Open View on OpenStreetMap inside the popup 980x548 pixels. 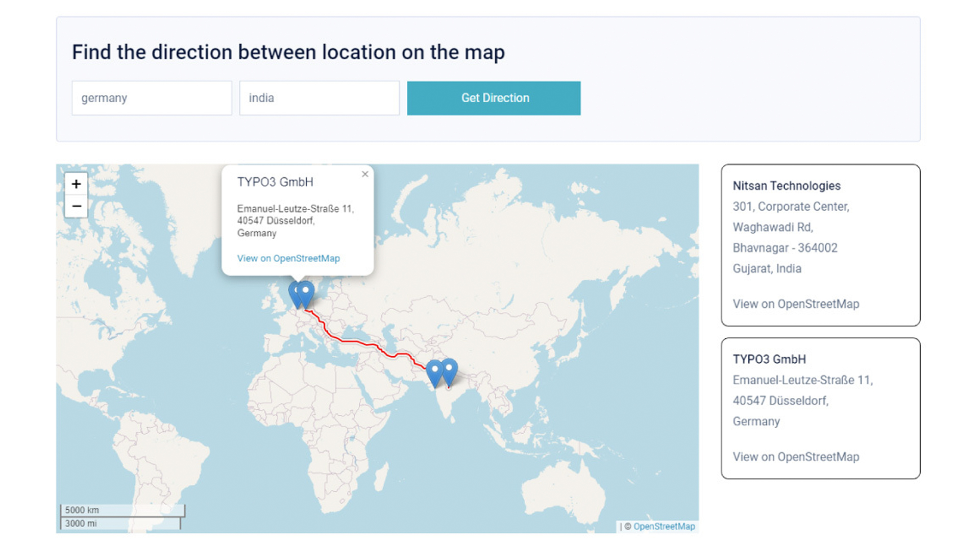[288, 258]
